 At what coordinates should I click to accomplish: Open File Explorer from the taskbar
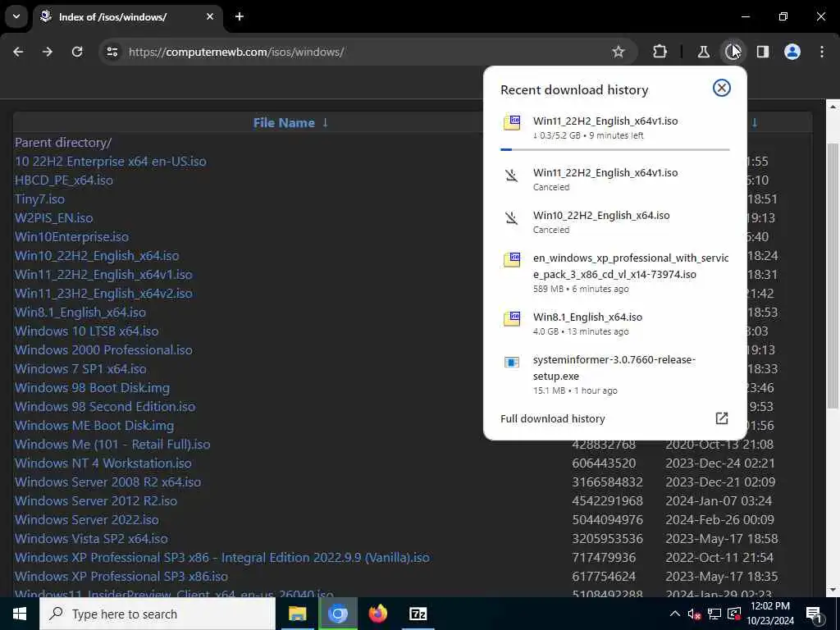[x=297, y=614]
